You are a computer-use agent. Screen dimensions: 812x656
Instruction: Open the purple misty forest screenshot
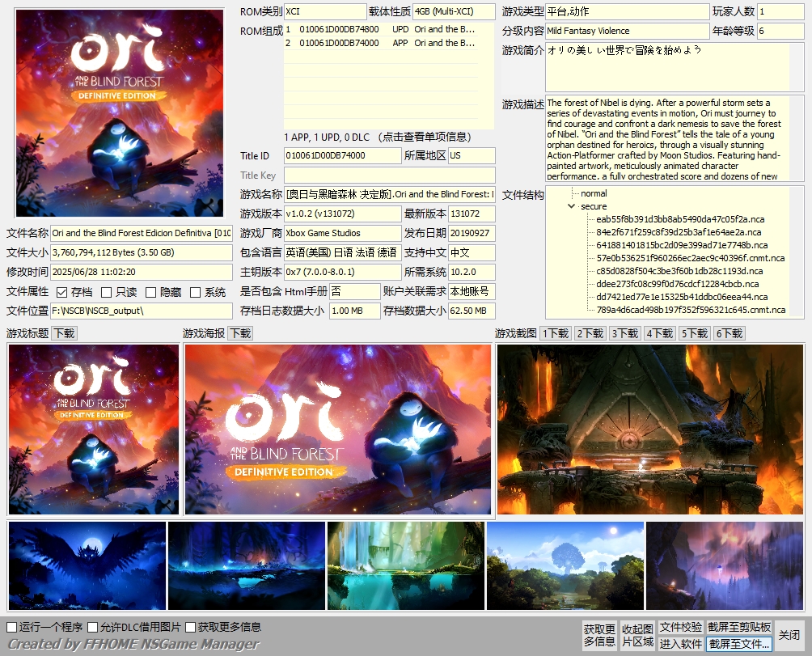pos(725,565)
